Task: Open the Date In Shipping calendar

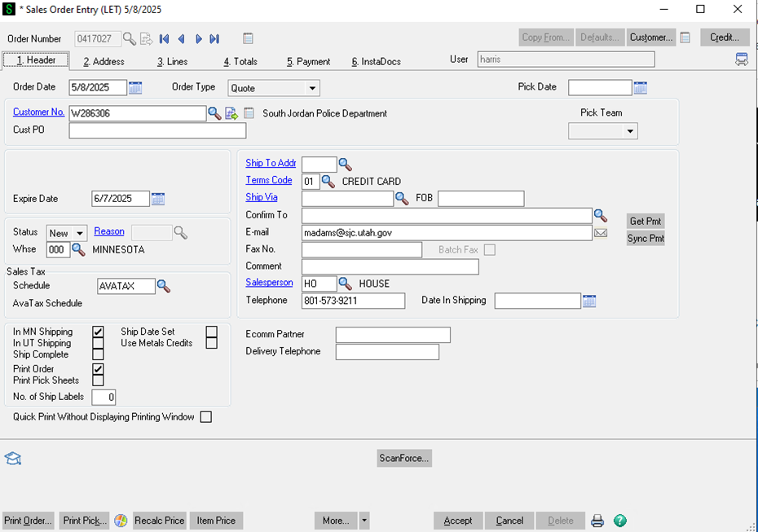Action: (589, 301)
